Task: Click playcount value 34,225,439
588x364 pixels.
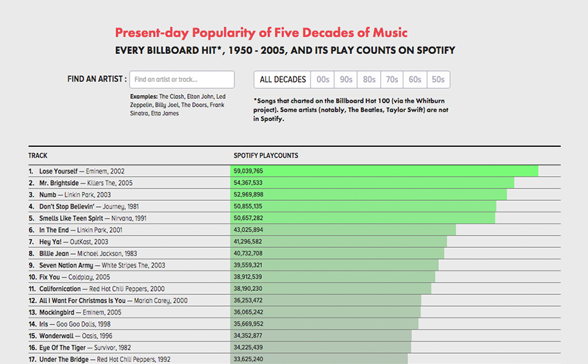Action: tap(248, 347)
